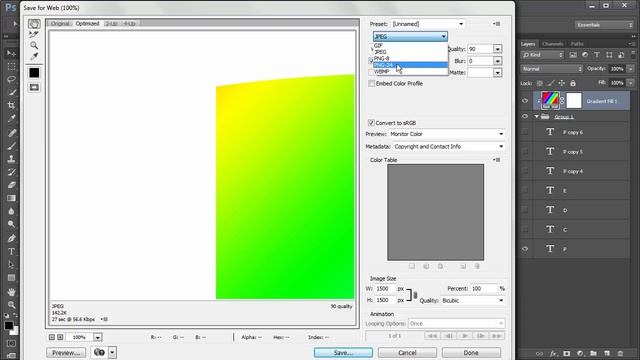
Task: Select Photoshop Rectangular Marquee tool
Action: 11,67
